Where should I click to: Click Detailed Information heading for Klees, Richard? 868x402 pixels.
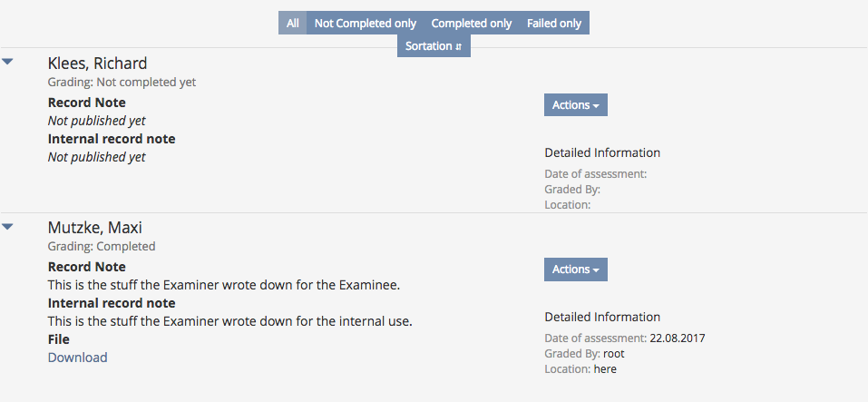(x=602, y=152)
